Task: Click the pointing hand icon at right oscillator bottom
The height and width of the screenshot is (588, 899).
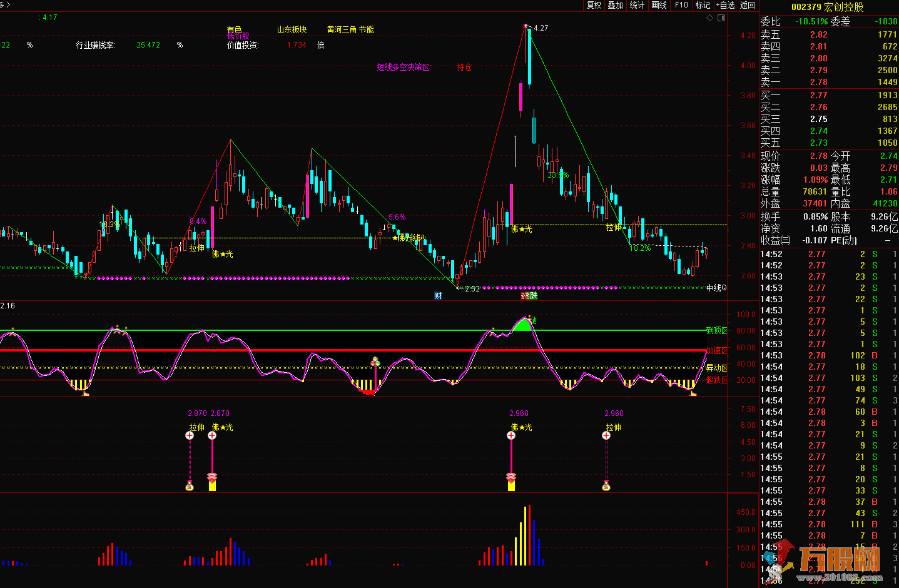Action: pos(693,393)
